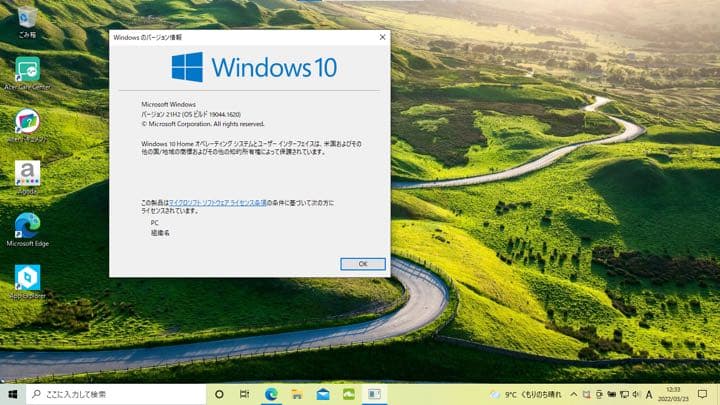Expand hidden system tray icons chevron
720x405 pixels.
coord(574,394)
